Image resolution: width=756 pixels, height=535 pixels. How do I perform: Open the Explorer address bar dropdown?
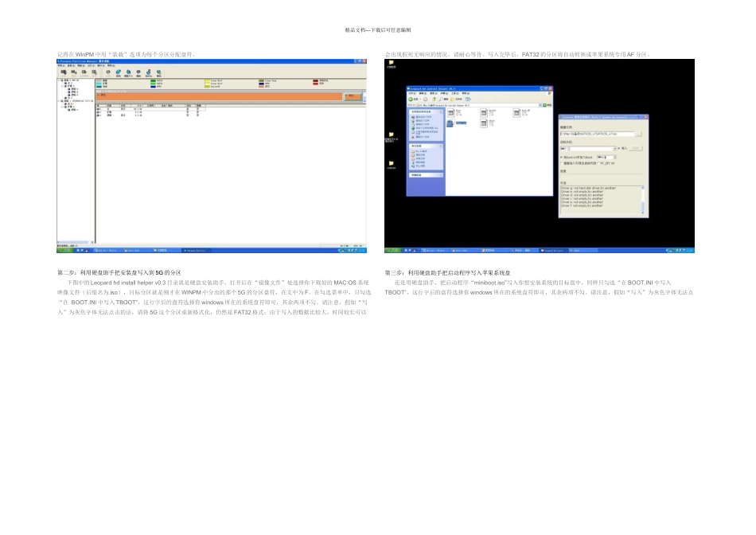click(540, 104)
